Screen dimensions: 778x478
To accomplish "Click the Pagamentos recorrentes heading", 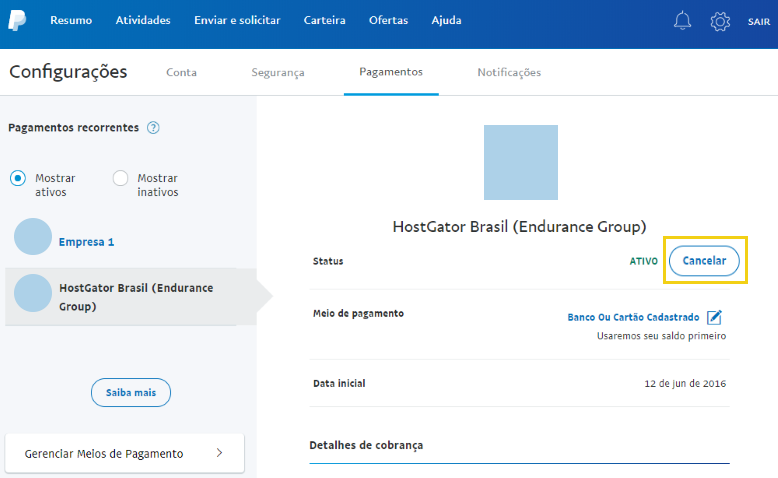I will (x=73, y=128).
